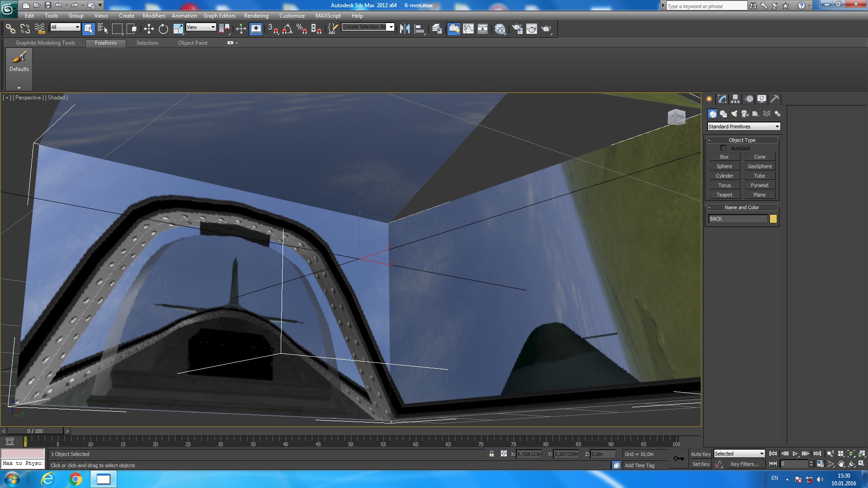The image size is (868, 488).
Task: Select the Rotate tool
Action: [163, 29]
